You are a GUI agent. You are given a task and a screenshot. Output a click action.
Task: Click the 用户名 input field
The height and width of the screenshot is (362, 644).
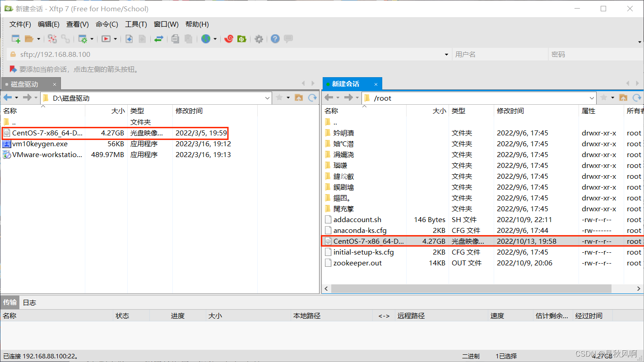[x=500, y=54]
